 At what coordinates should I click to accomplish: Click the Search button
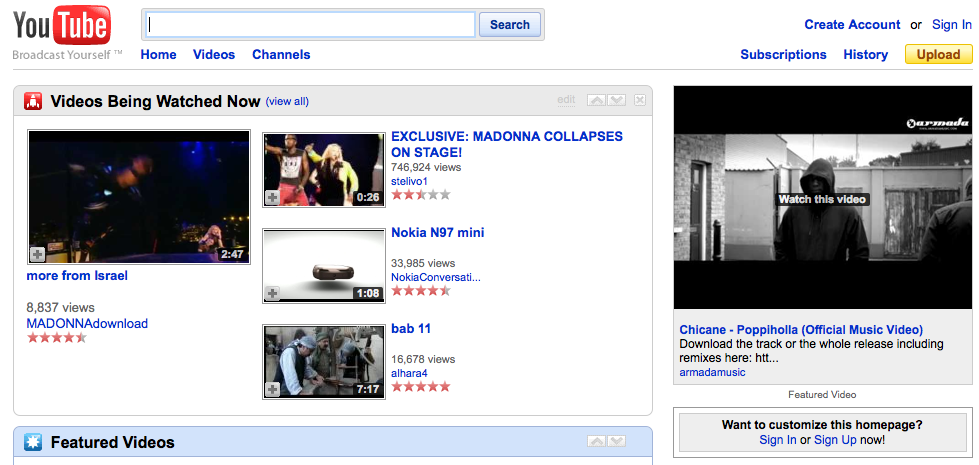[509, 25]
